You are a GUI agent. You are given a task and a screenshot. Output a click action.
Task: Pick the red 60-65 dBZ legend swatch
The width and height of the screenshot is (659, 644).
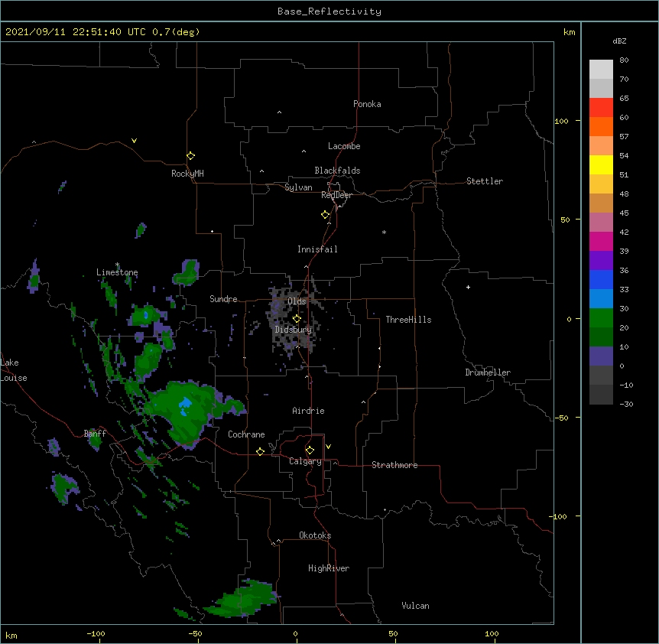601,108
